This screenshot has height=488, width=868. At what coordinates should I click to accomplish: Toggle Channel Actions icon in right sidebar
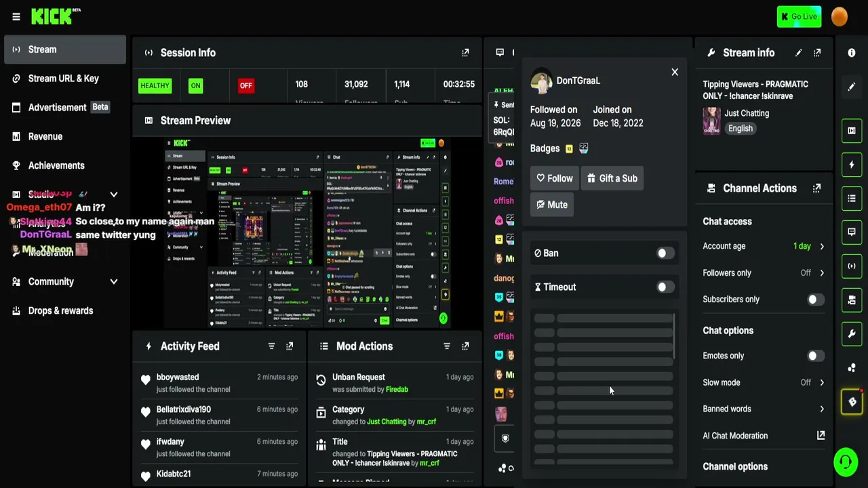(852, 300)
